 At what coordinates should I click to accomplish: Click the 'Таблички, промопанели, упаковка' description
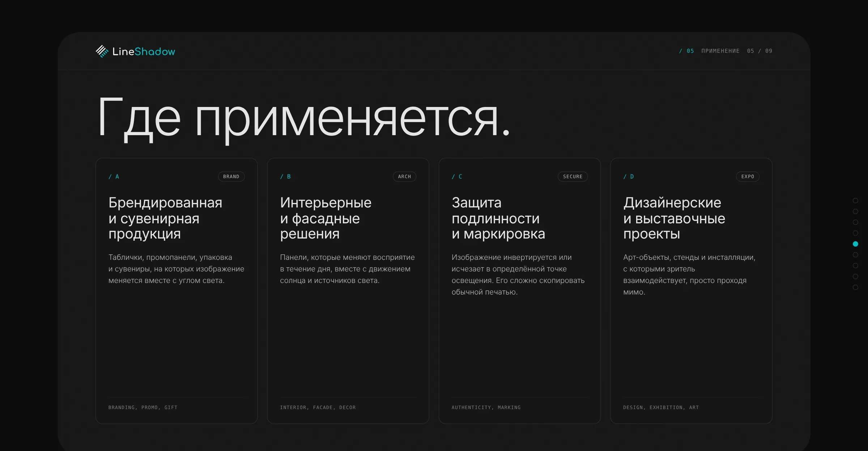pyautogui.click(x=176, y=269)
